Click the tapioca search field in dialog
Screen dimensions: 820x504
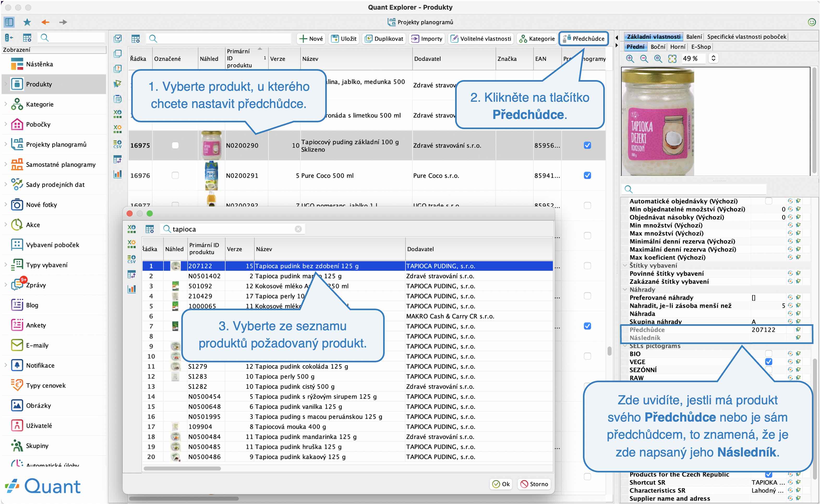(232, 229)
